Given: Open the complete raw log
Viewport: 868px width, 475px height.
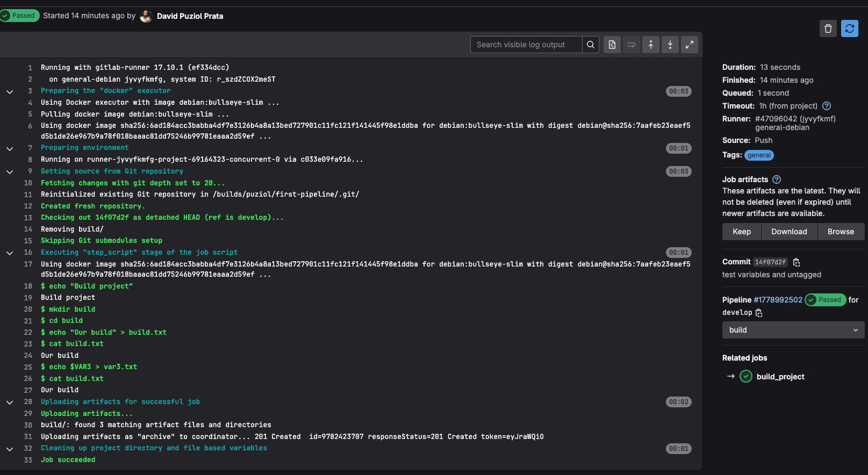Looking at the screenshot, I should point(612,45).
